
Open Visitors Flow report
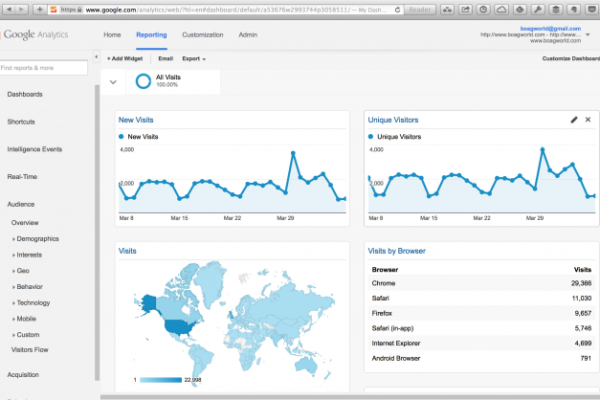29,350
